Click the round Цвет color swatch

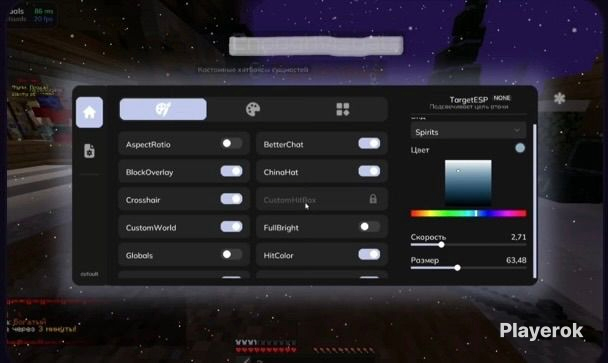pyautogui.click(x=520, y=148)
